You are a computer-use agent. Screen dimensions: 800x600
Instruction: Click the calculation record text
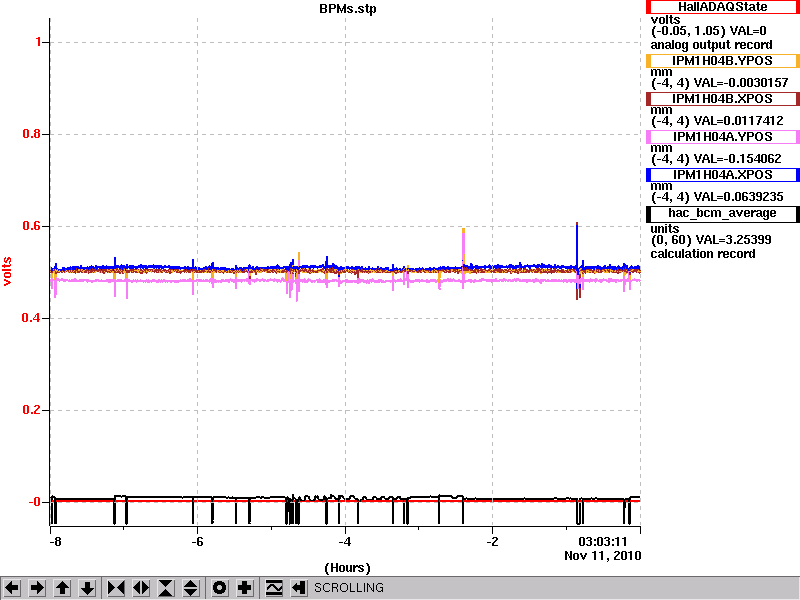(703, 254)
